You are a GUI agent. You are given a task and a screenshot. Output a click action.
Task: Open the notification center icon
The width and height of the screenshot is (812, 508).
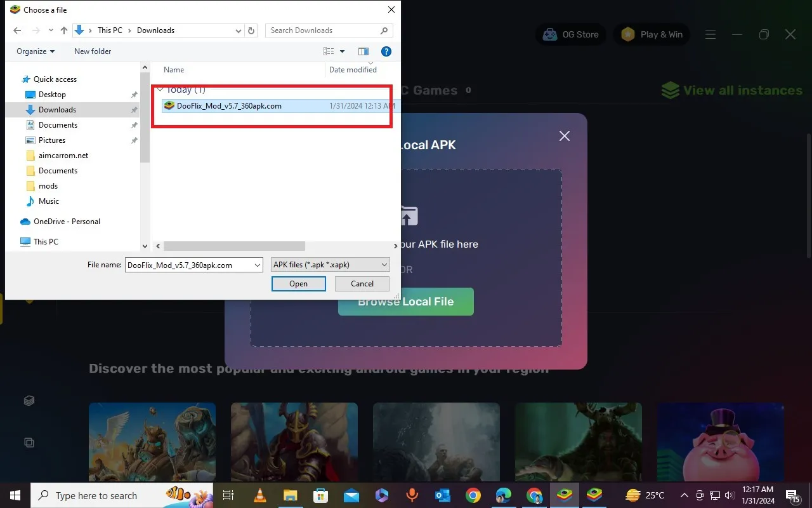(793, 495)
